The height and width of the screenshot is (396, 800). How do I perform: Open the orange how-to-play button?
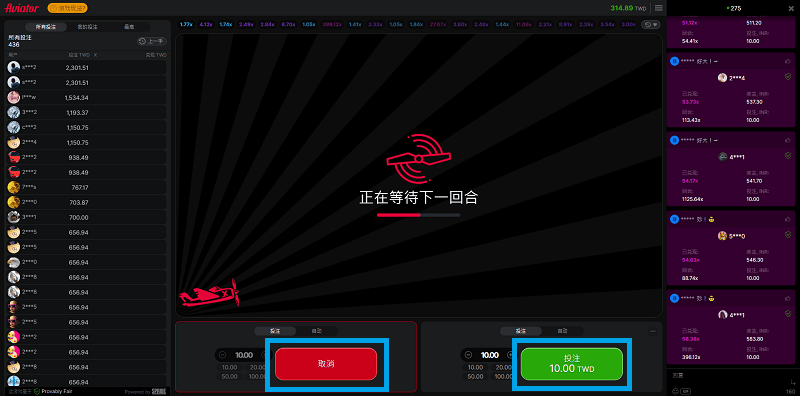67,8
